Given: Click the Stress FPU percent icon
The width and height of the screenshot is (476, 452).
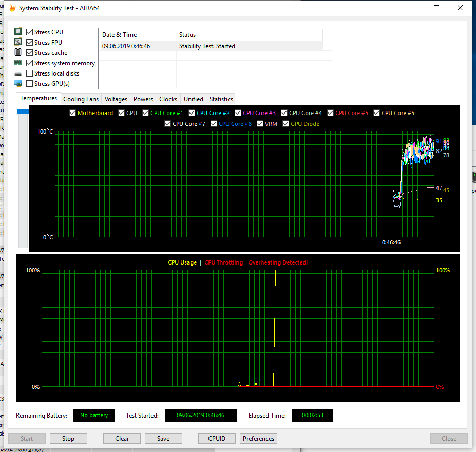Looking at the screenshot, I should click(18, 42).
